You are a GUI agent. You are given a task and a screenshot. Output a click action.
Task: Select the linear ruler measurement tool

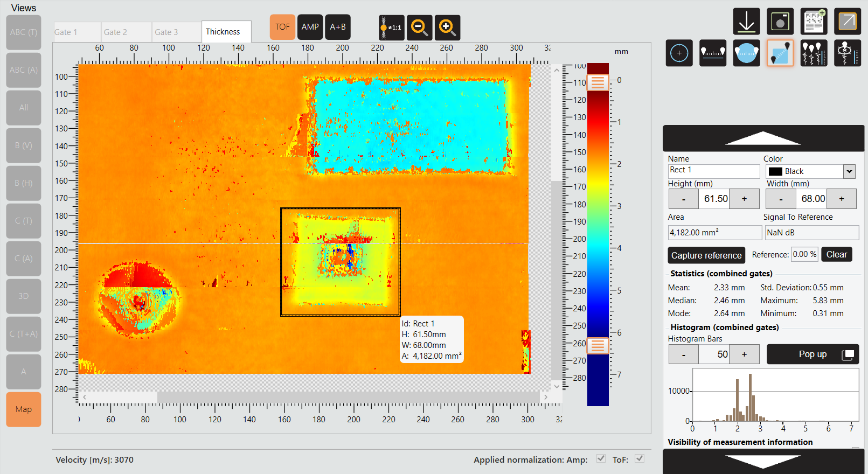pos(712,53)
